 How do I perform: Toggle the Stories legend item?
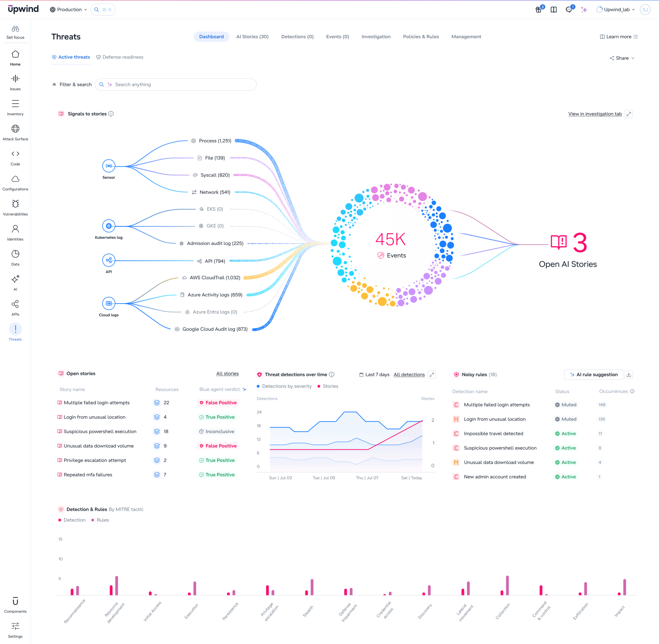click(328, 386)
